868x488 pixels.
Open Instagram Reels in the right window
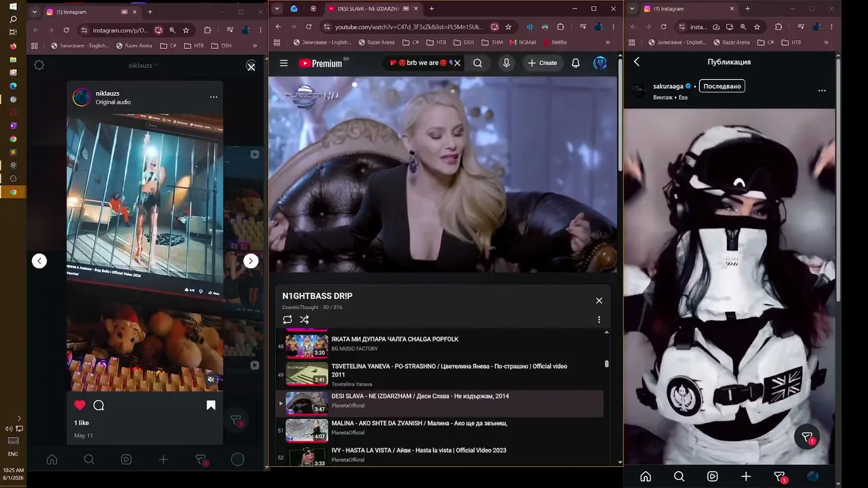pos(713,476)
